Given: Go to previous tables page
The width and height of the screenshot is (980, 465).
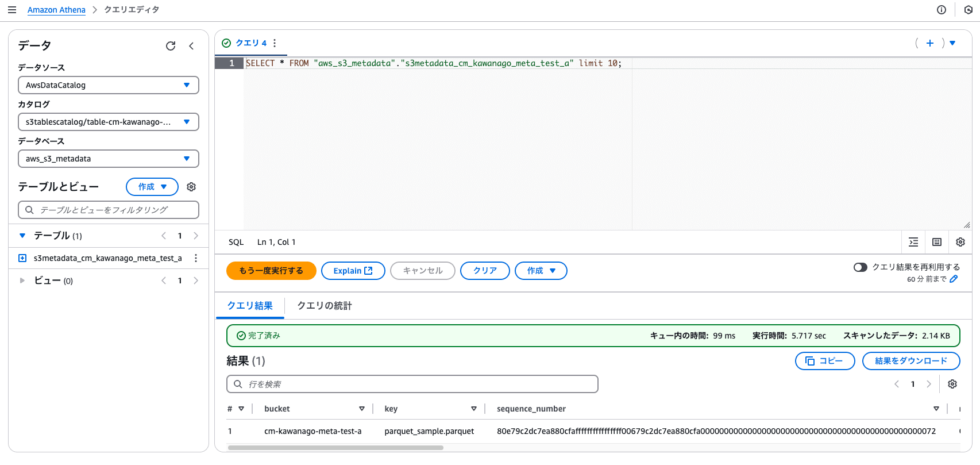Looking at the screenshot, I should (164, 236).
